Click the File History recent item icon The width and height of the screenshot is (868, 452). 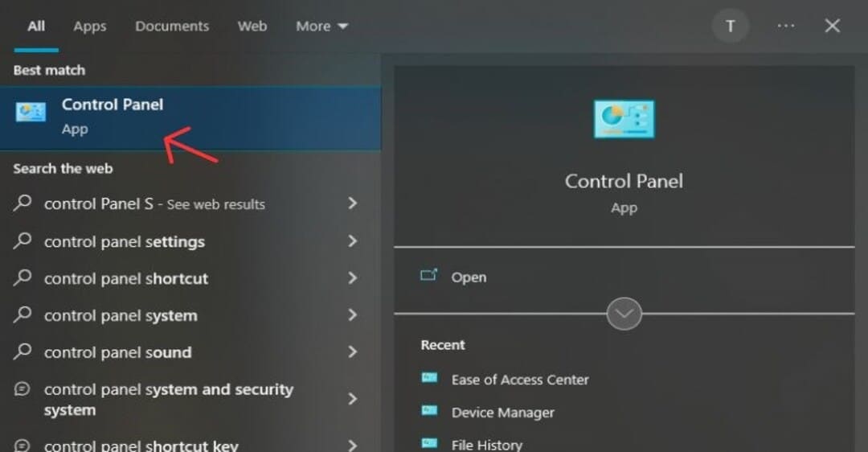point(430,444)
